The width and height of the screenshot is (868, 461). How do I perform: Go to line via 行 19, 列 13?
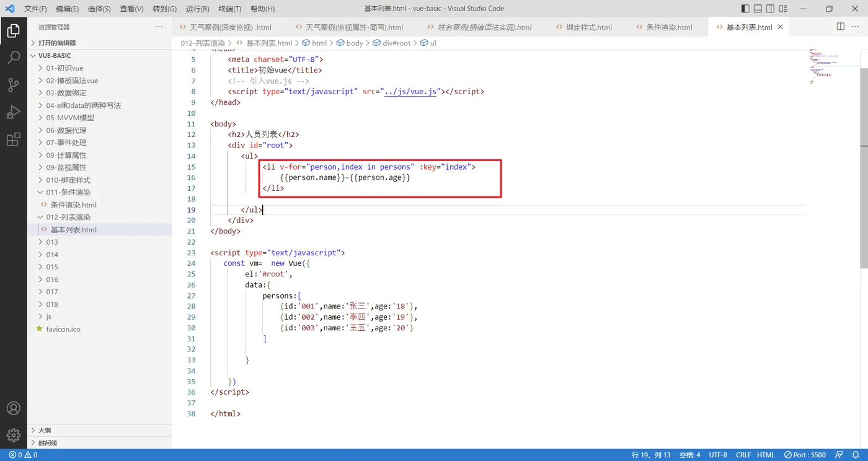click(651, 455)
